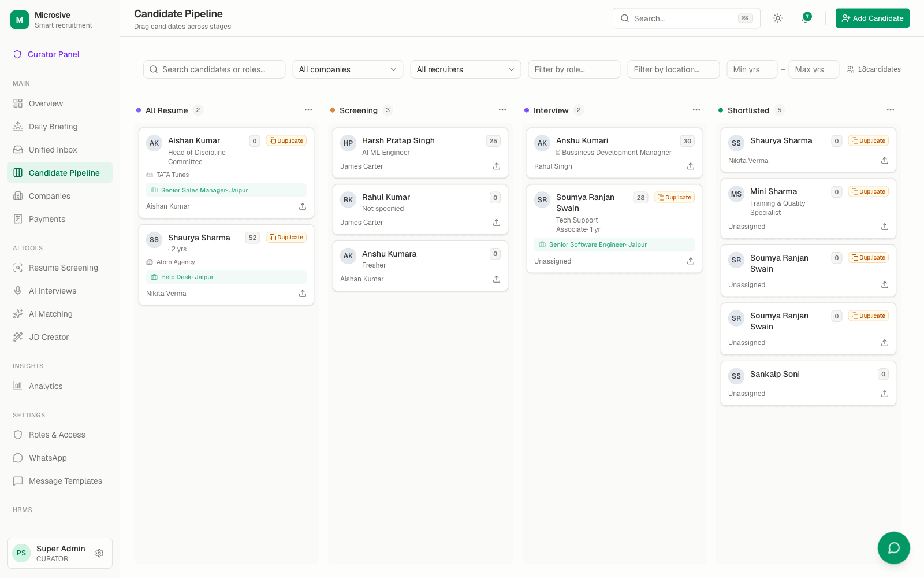Click share icon on Rahul Kumar card
Image resolution: width=924 pixels, height=578 pixels.
pos(497,223)
